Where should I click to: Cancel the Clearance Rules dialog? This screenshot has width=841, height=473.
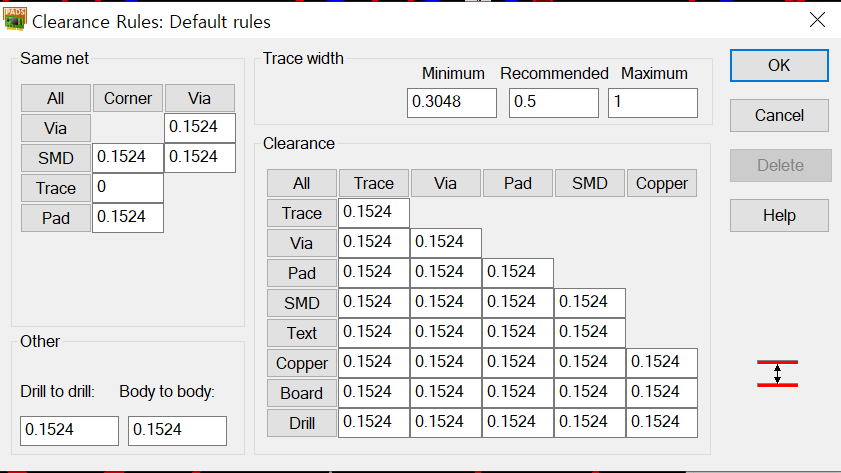click(x=779, y=115)
